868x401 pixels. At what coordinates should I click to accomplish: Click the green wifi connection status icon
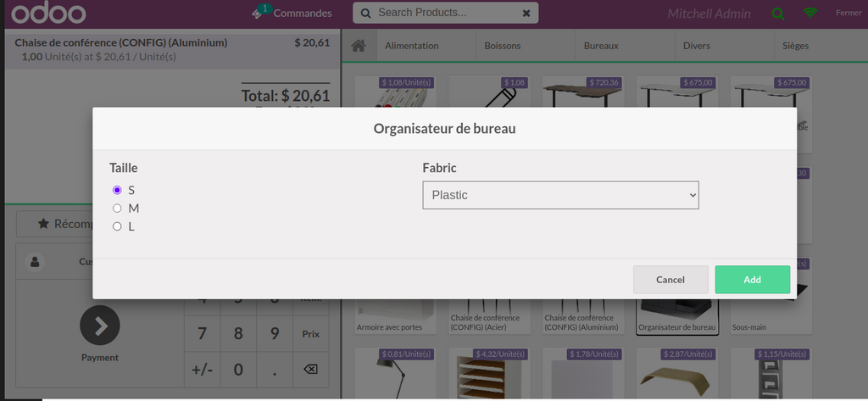(811, 14)
